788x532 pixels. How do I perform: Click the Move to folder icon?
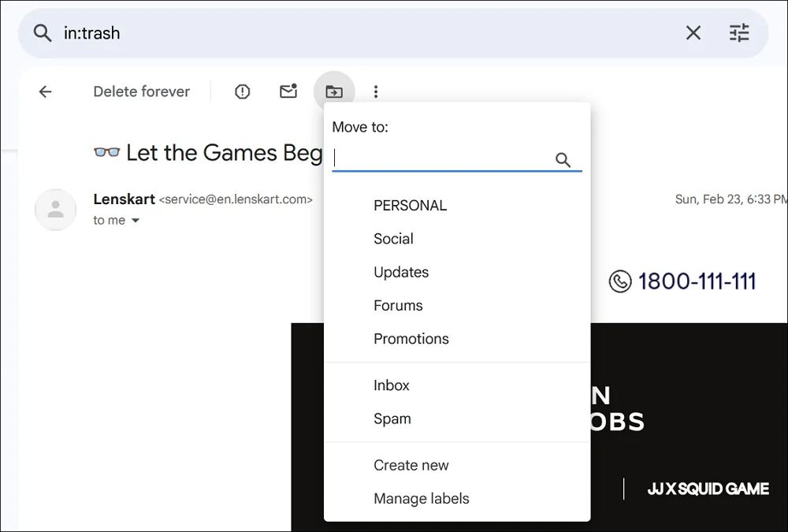(x=334, y=91)
